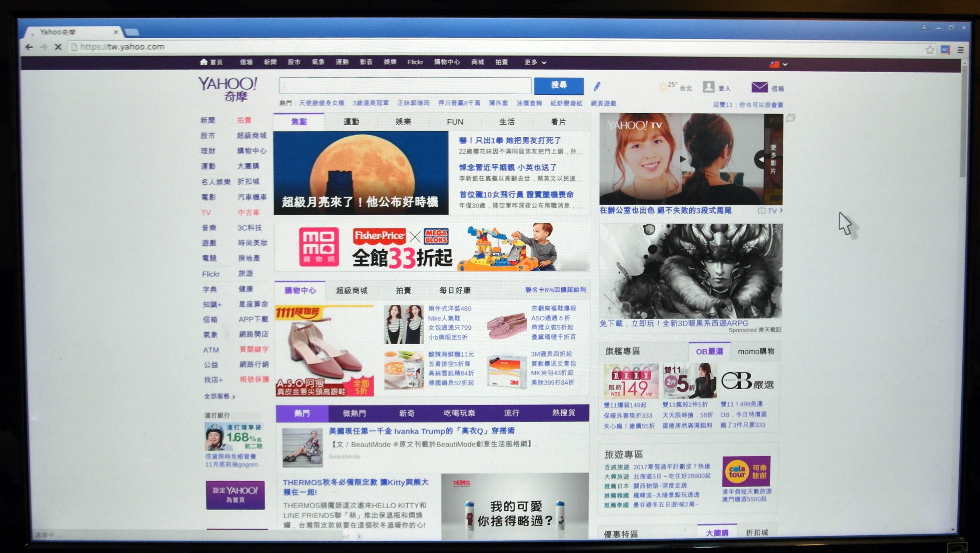Open the Ivanka Trump 穿搭術 article
This screenshot has width=980, height=553.
(x=422, y=431)
